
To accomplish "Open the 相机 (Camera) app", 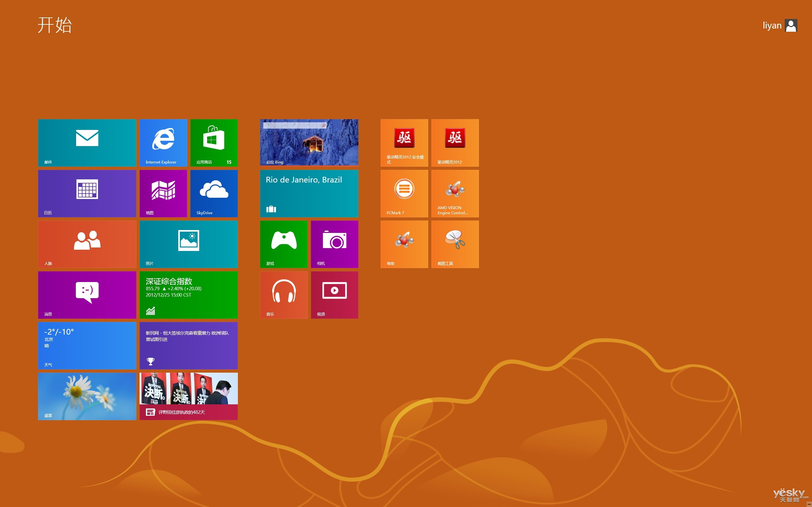I will coord(334,244).
